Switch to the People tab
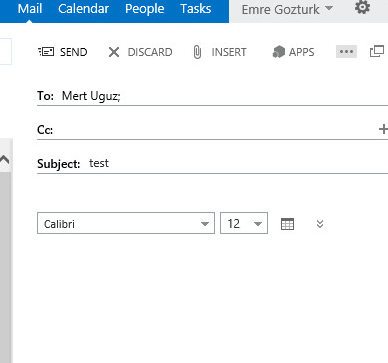388x363 pixels. (x=144, y=9)
